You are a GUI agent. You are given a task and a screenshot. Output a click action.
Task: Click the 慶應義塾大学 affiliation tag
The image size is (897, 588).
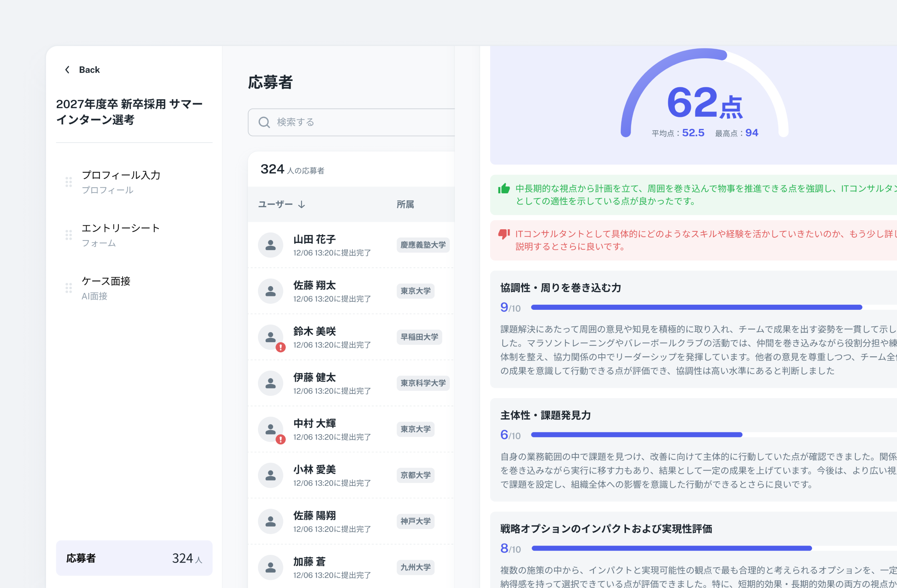tap(423, 245)
